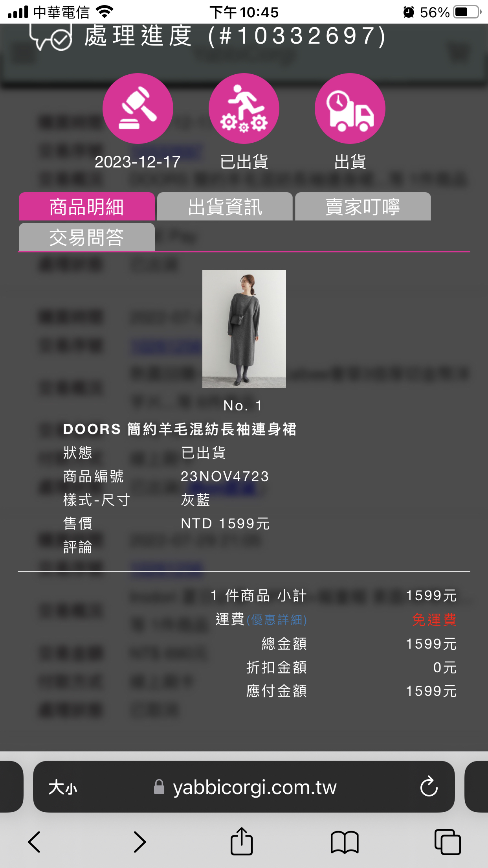Open the 優惠詳細 shipping discount link

tap(277, 620)
